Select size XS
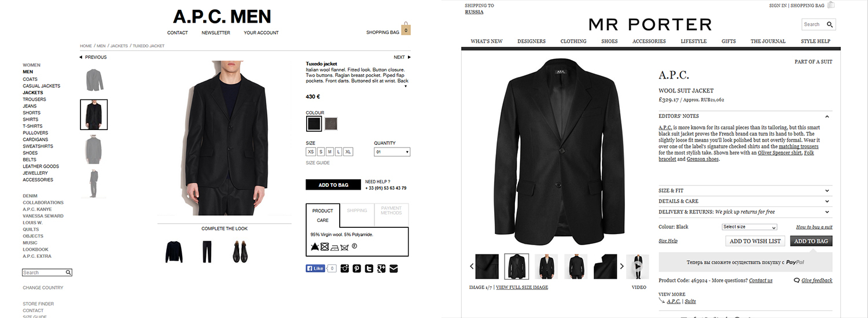The image size is (868, 318). coord(311,151)
